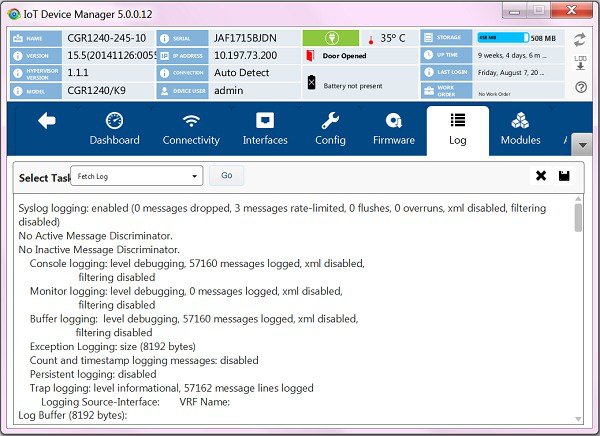This screenshot has width=600, height=436.
Task: Click the log scrollbar down arrow
Action: [x=578, y=419]
